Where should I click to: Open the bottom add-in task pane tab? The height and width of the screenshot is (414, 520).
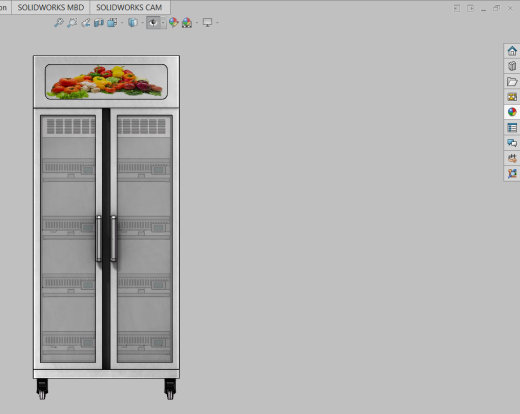[x=512, y=173]
